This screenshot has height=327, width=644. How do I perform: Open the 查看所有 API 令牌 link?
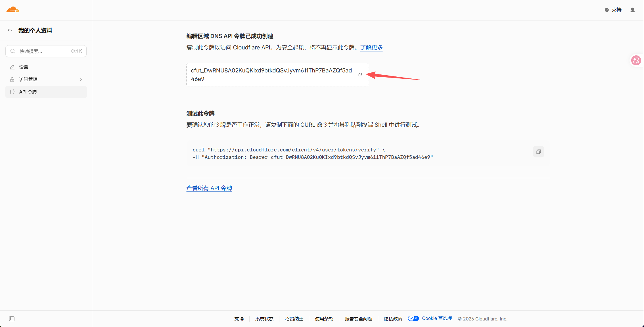pos(209,188)
